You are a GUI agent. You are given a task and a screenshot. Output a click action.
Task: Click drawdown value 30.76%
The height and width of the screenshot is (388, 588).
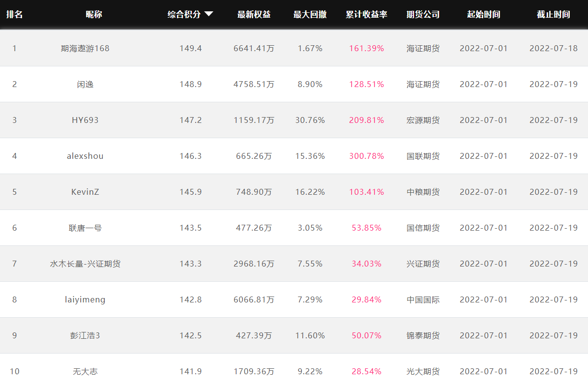coord(310,120)
